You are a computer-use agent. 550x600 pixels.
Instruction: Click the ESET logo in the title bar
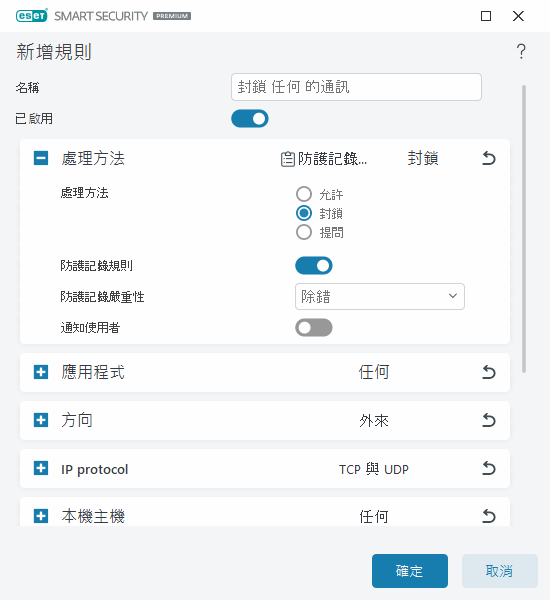(x=32, y=16)
